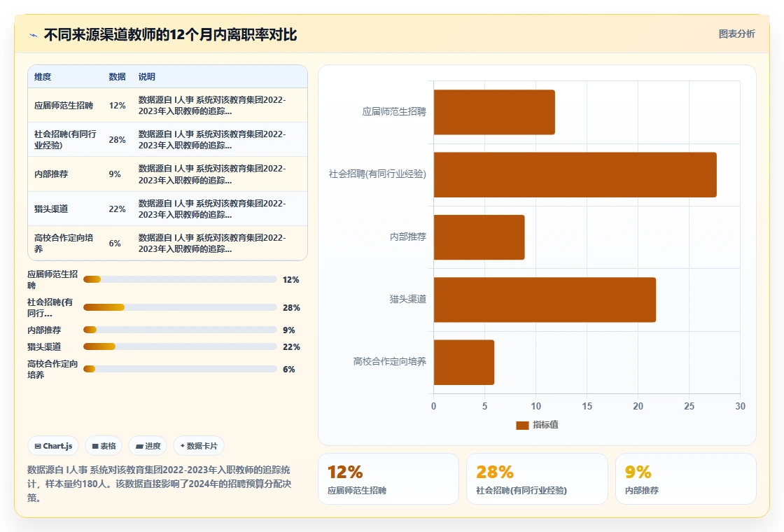Viewport: 784px width, 532px height.
Task: Click the x-axis tick label 30
Action: point(740,406)
